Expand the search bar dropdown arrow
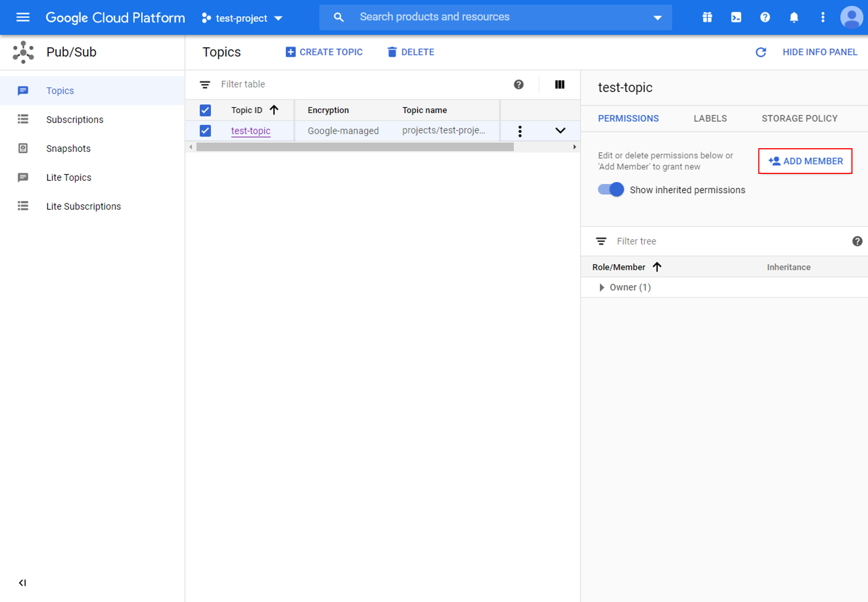The width and height of the screenshot is (868, 602). coord(658,18)
